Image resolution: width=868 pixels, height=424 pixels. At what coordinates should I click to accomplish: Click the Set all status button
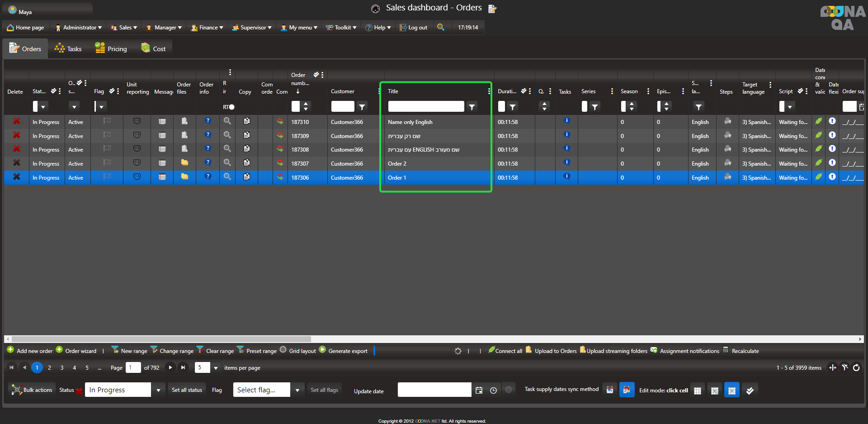click(x=187, y=390)
